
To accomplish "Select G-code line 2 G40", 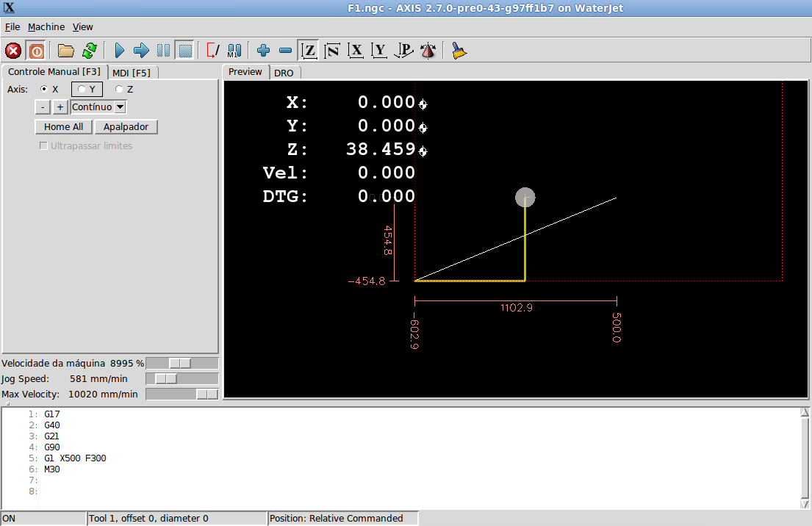I will 51,425.
